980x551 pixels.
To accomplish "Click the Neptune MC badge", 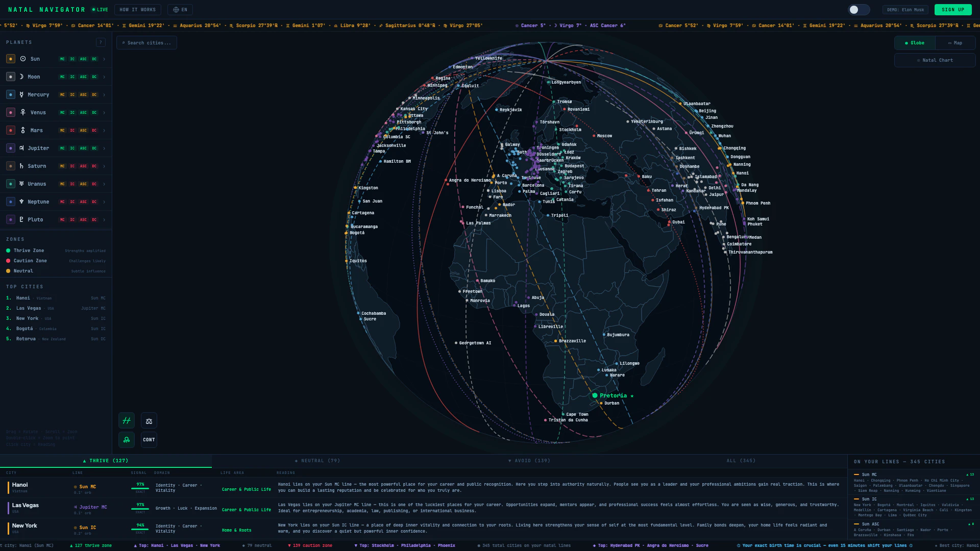I will [62, 202].
